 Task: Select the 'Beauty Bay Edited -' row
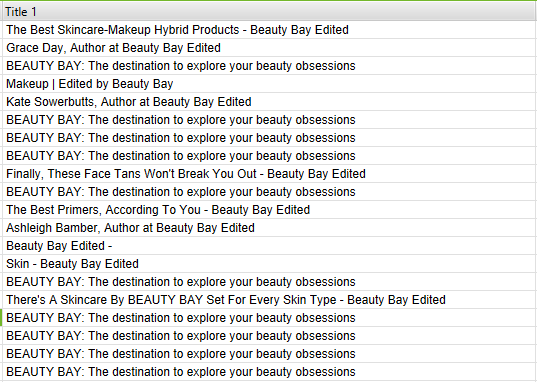pyautogui.click(x=269, y=246)
